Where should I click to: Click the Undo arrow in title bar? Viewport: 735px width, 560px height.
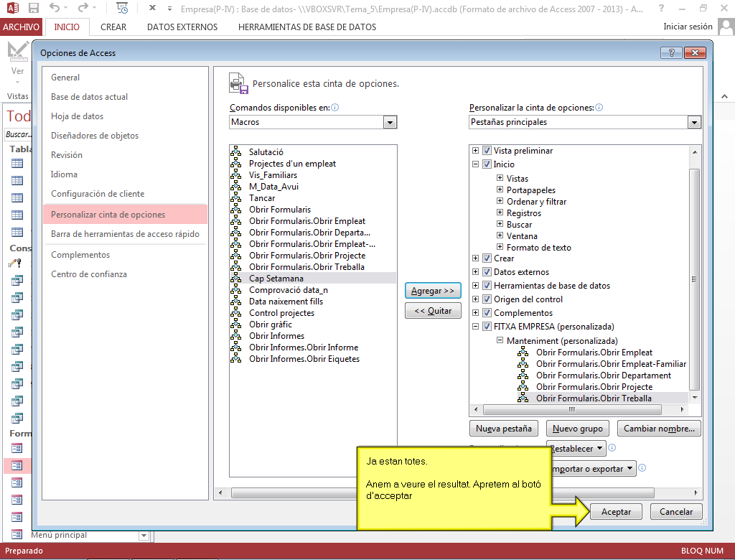(55, 7)
